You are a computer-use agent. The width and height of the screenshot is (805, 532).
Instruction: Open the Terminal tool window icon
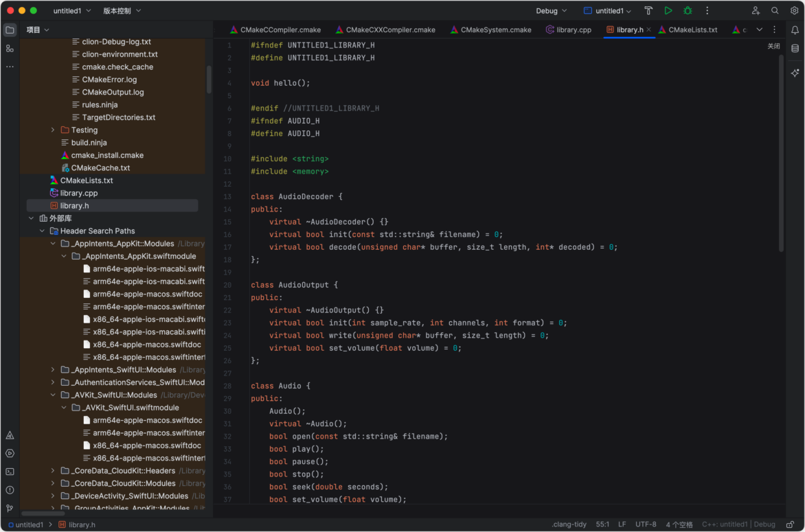[10, 472]
